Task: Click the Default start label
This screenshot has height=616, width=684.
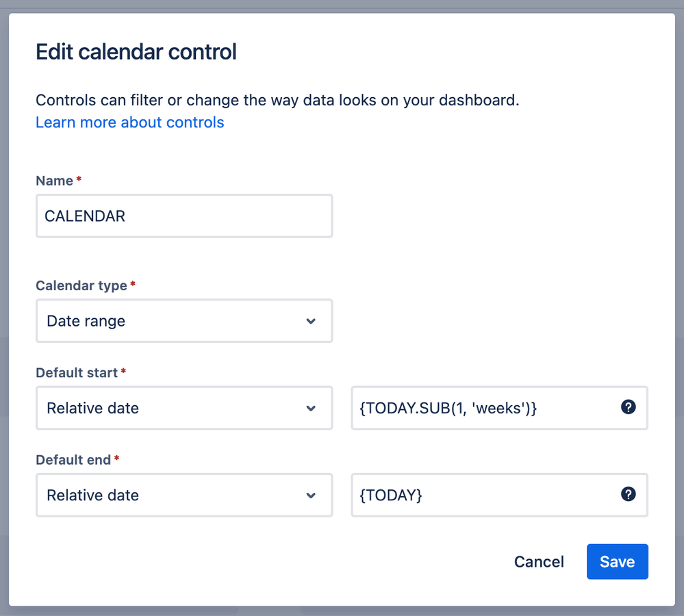Action: [x=77, y=373]
